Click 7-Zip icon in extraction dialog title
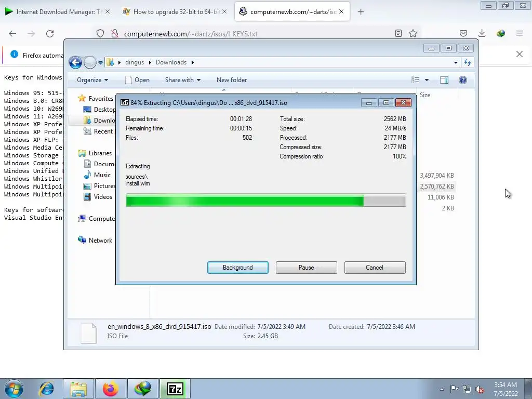Viewport: 532px width, 399px height. pos(125,102)
